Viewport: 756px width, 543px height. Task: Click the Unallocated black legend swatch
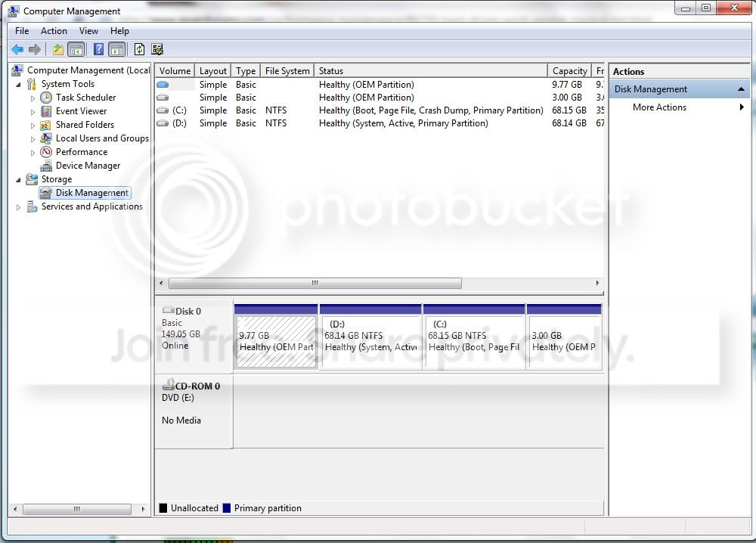click(163, 507)
